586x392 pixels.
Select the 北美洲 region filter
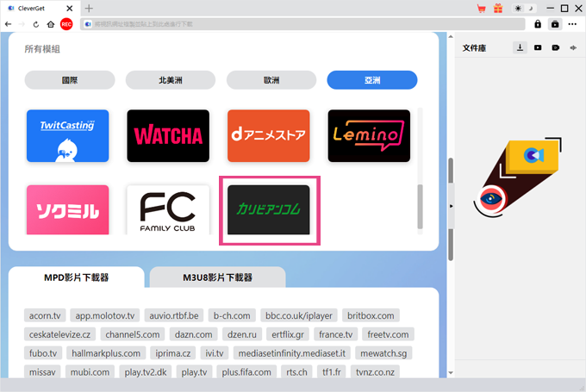[171, 80]
